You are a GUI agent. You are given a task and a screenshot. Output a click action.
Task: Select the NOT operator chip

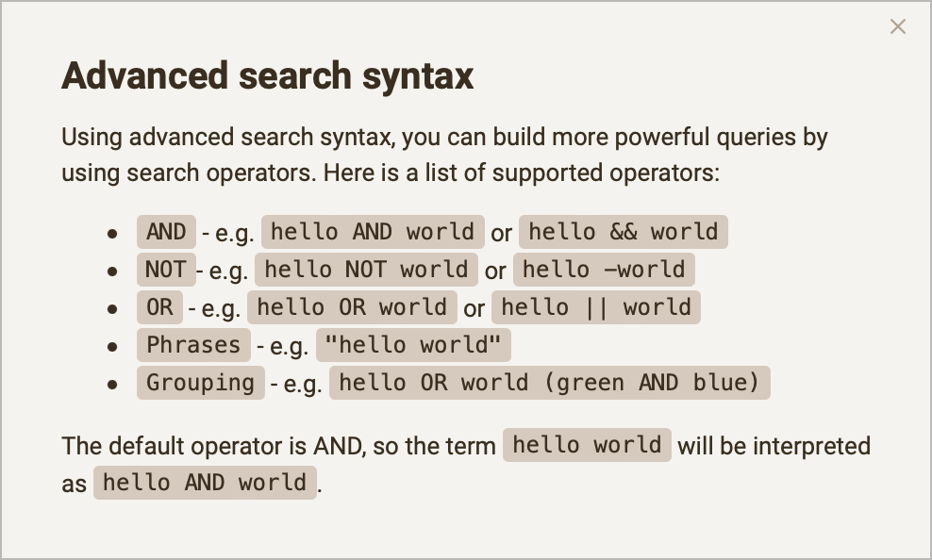tap(165, 270)
